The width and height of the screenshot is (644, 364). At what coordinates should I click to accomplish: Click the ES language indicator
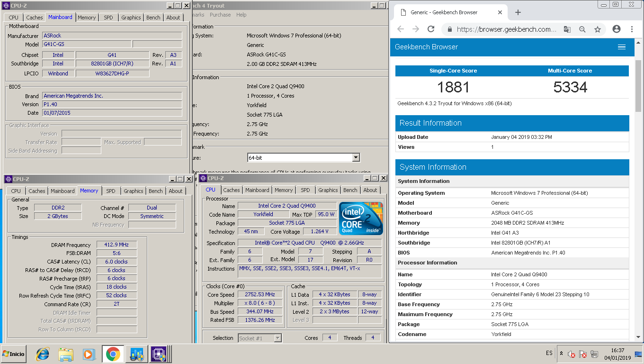tap(549, 354)
